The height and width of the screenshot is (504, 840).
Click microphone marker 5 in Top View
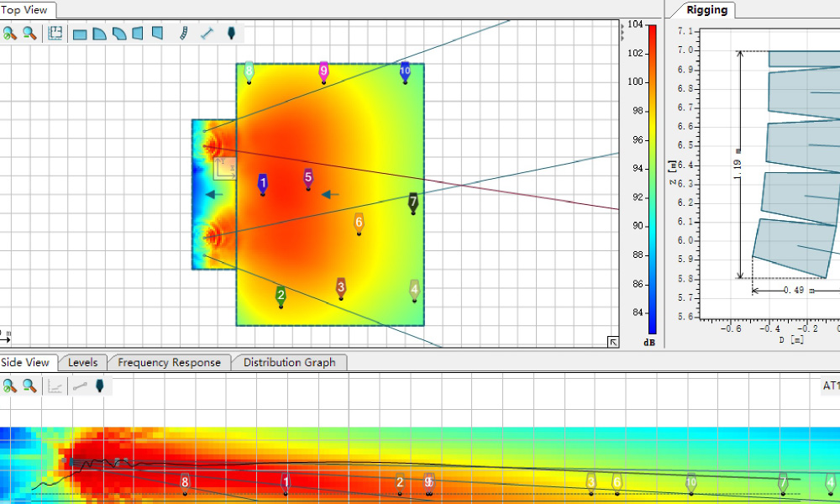(x=308, y=178)
